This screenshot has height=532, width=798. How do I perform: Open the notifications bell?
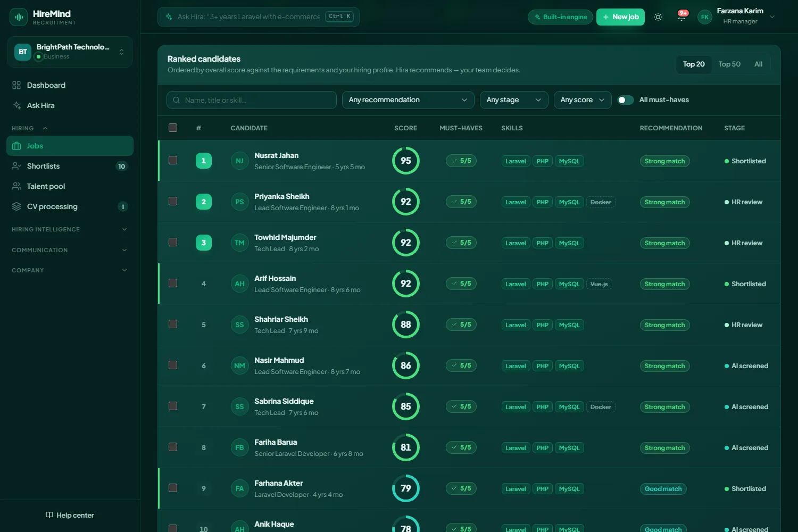[x=681, y=17]
